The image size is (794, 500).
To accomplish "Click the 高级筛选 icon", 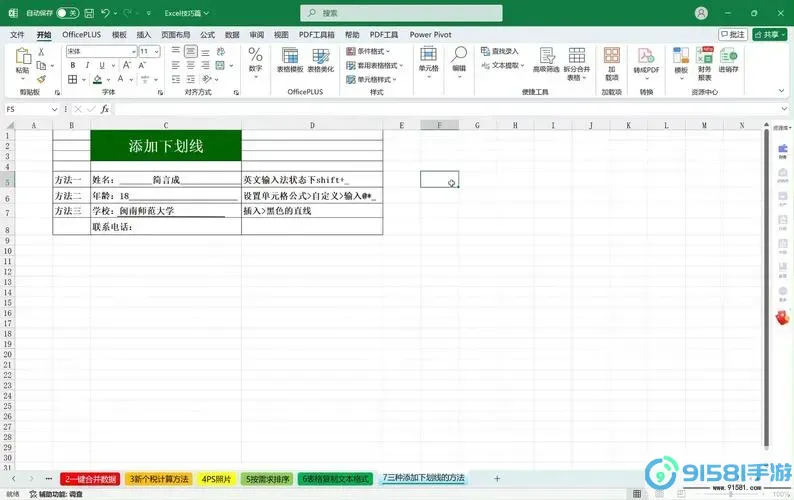I will (545, 58).
